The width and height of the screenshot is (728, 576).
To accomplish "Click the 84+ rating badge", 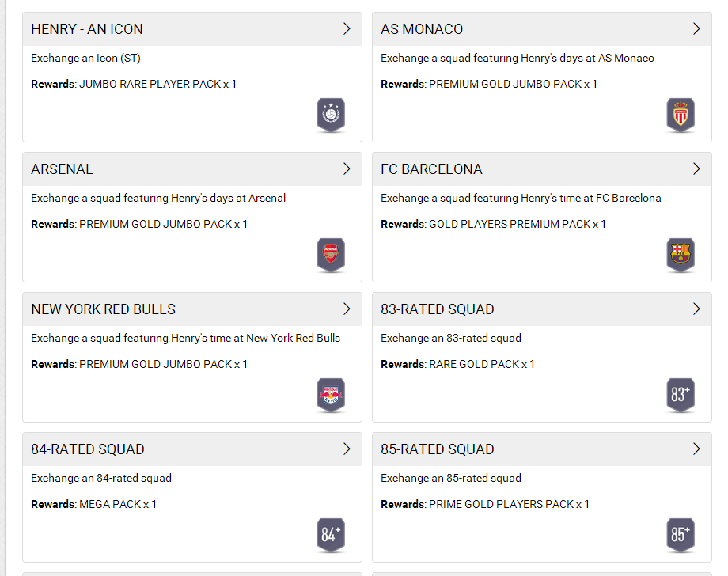I will point(331,536).
